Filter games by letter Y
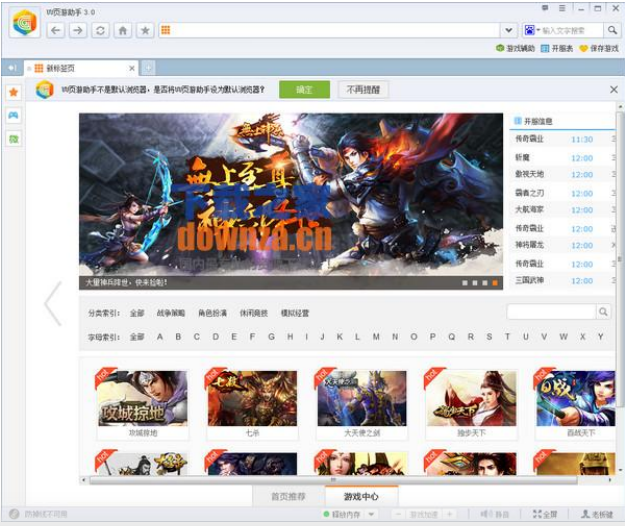Viewport: 625px width, 526px height. [x=600, y=337]
